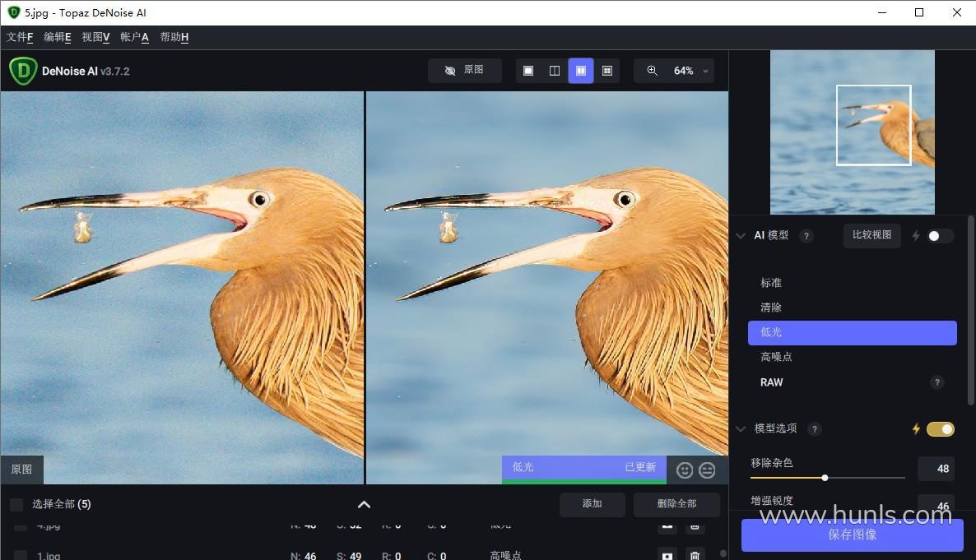Switch to the four-panel comparison view icon
Viewport: 976px width, 560px height.
[607, 71]
